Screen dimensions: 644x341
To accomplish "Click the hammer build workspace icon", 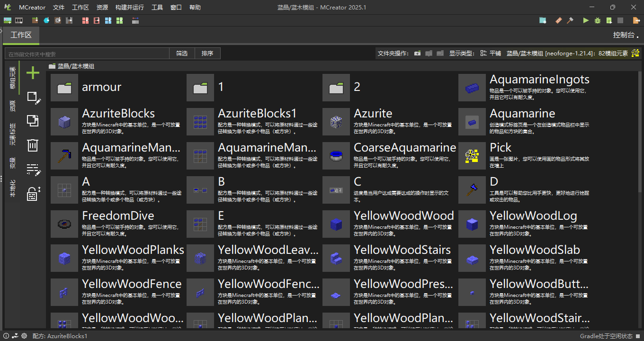I will click(570, 20).
